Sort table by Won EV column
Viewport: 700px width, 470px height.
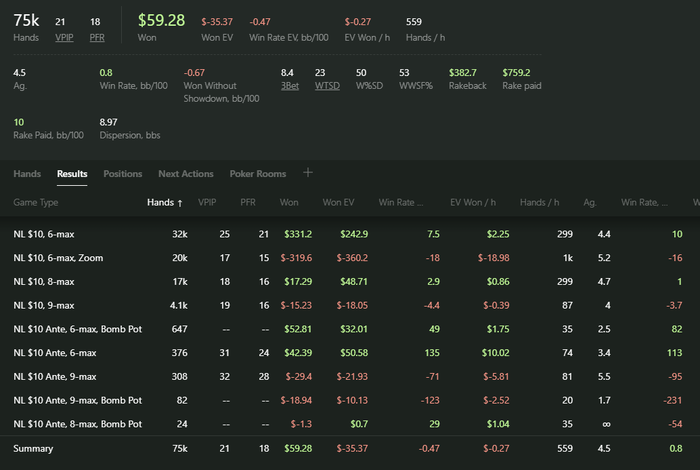click(340, 202)
